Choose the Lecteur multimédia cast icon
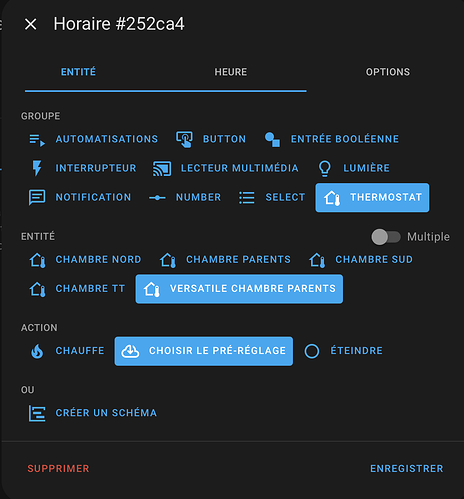The height and width of the screenshot is (499, 464). point(162,168)
